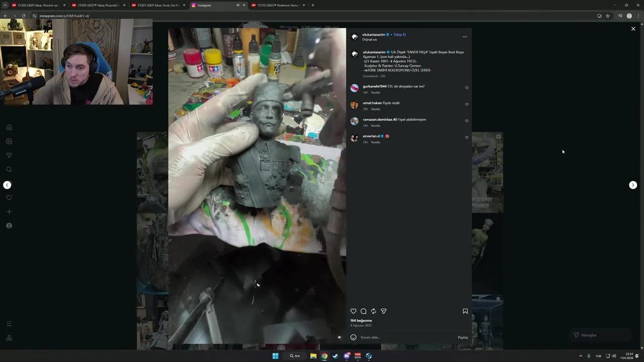644x362 pixels.
Task: Open the hamburger 'More' menu in sidebar
Action: 9,324
